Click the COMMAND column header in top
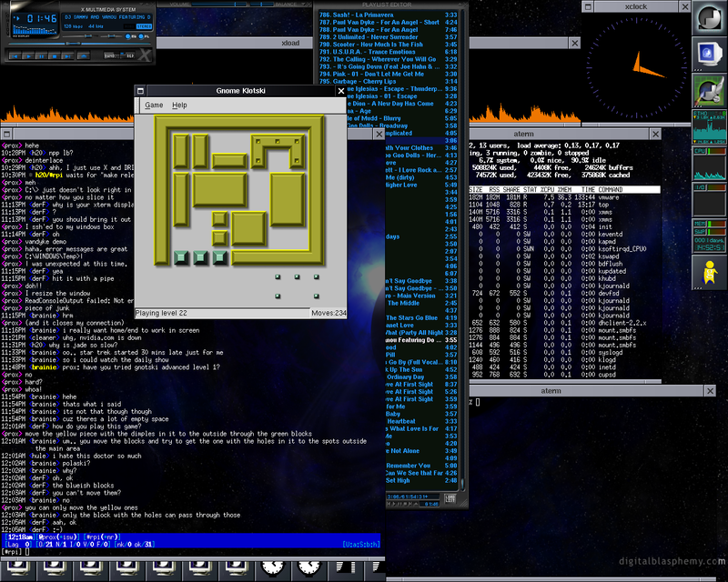This screenshot has height=582, width=728. pos(610,189)
